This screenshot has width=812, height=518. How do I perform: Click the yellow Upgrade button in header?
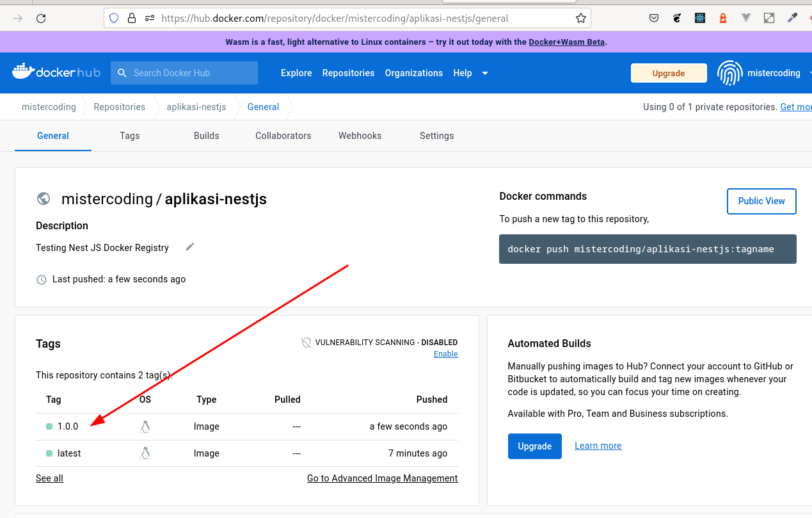click(669, 73)
